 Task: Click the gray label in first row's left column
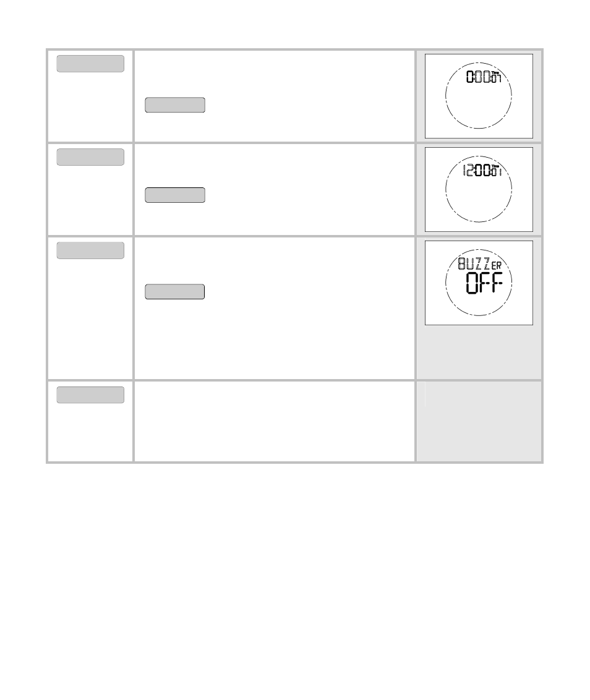90,64
